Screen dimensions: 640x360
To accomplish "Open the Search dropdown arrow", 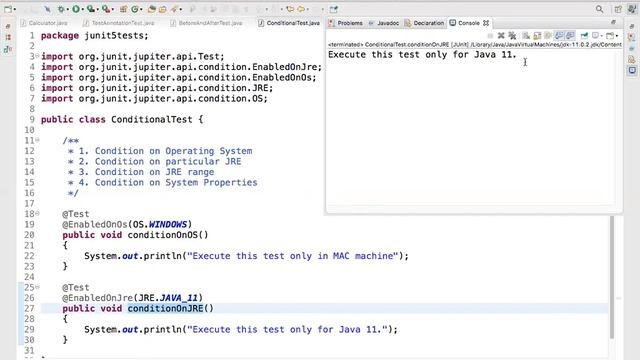I will 180,9.
